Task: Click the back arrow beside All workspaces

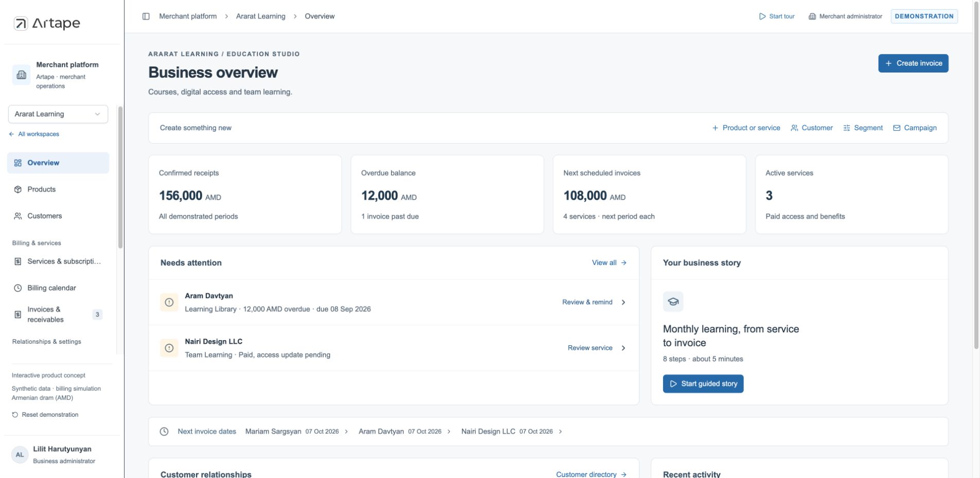Action: click(x=11, y=134)
